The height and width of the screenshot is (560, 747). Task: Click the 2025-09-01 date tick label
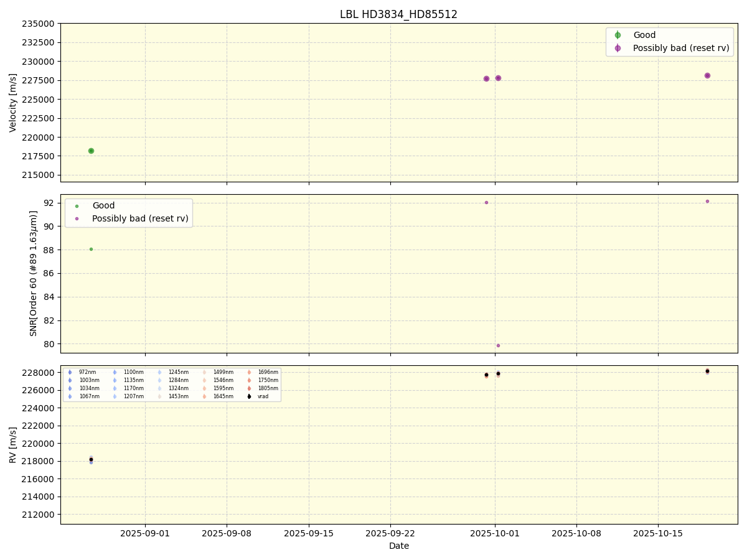145,533
